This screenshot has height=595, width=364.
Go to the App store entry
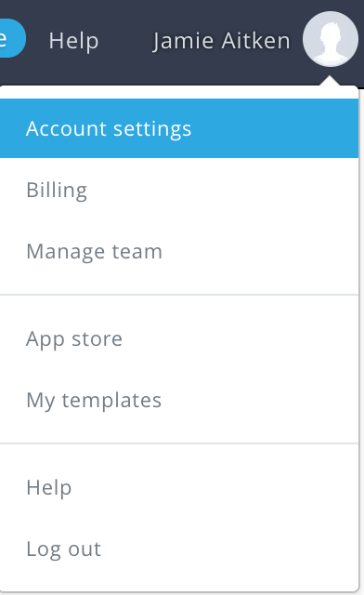[x=179, y=338]
